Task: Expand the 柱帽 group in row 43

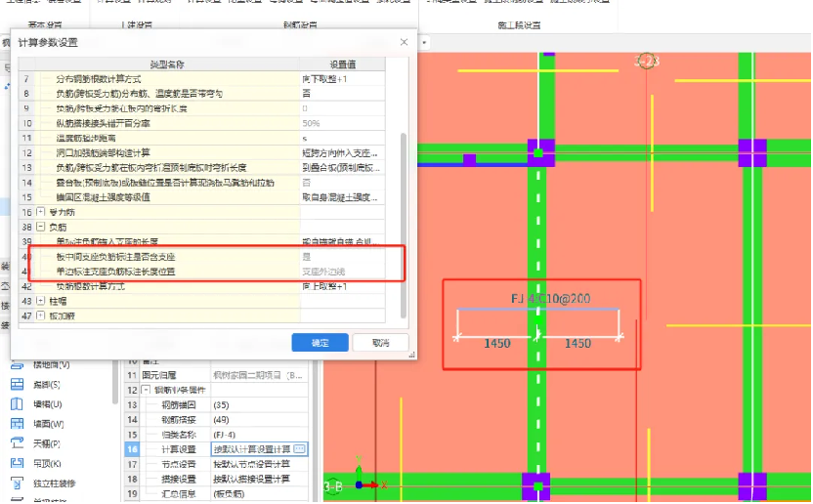Action: click(x=40, y=302)
